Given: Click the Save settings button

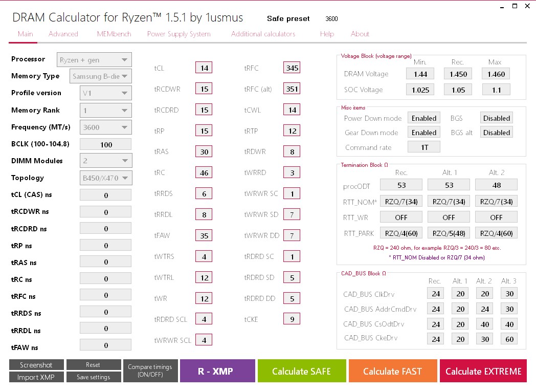Looking at the screenshot, I should click(94, 377).
